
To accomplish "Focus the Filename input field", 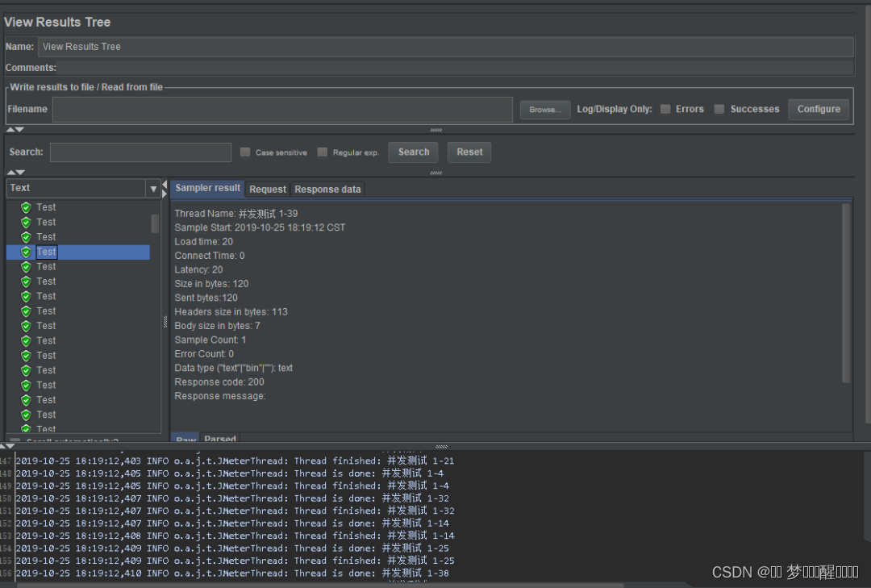I will pyautogui.click(x=282, y=110).
